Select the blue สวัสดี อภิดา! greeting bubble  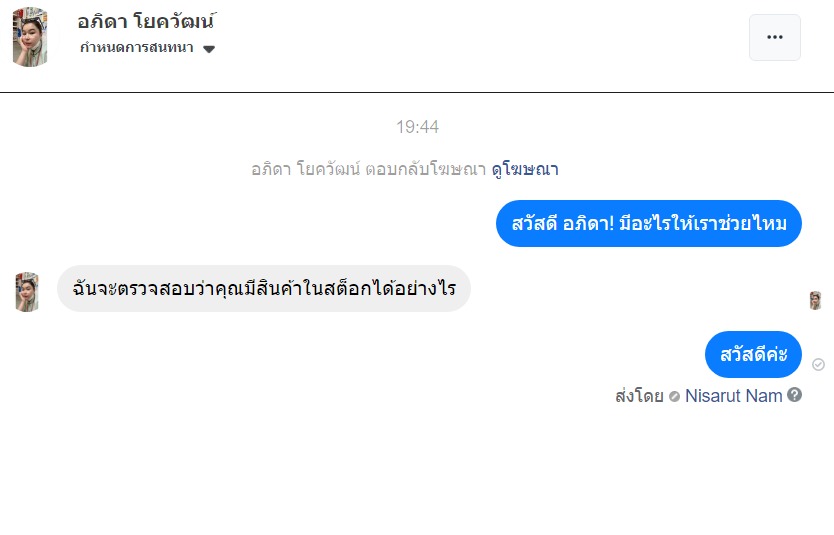coord(649,223)
